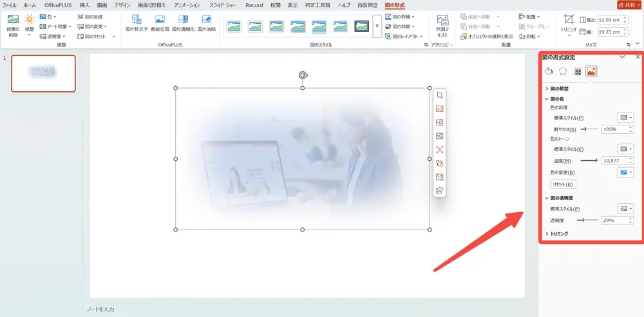
Task: Switch to the スライド ショー tab
Action: coord(223,5)
